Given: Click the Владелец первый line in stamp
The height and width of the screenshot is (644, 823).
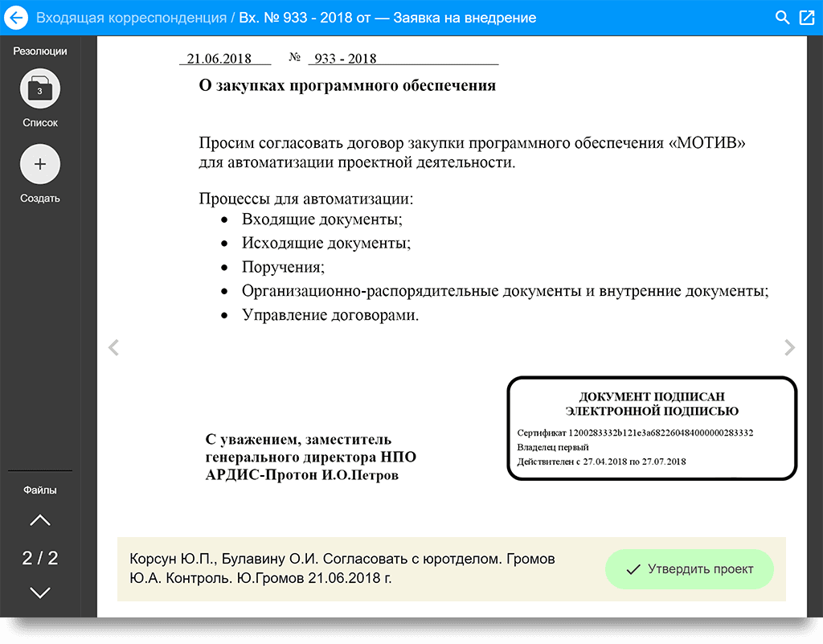Looking at the screenshot, I should pos(553,447).
